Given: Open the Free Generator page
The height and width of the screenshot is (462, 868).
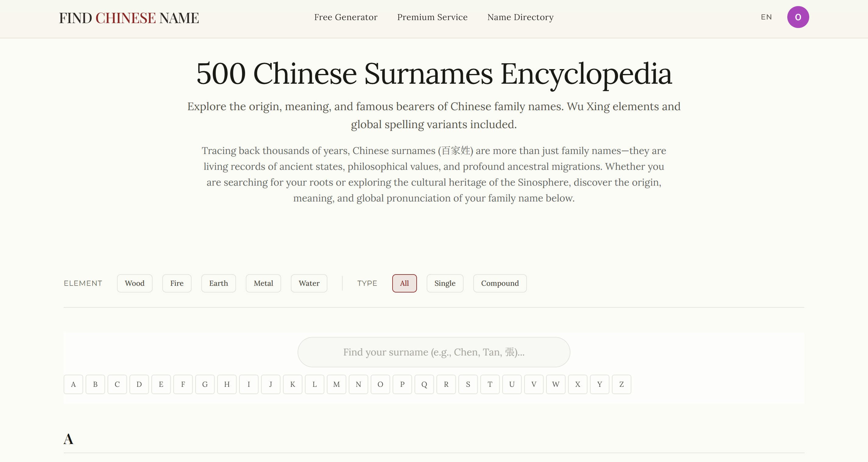Looking at the screenshot, I should [x=346, y=17].
